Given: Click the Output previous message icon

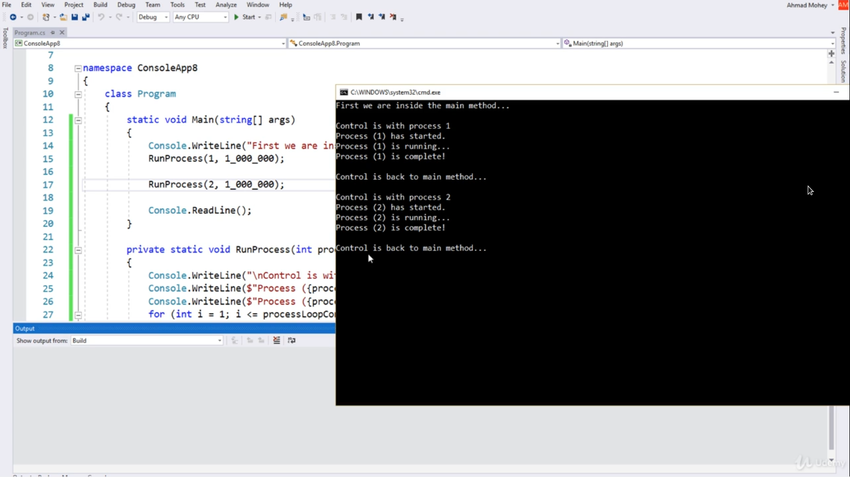Looking at the screenshot, I should (x=250, y=340).
